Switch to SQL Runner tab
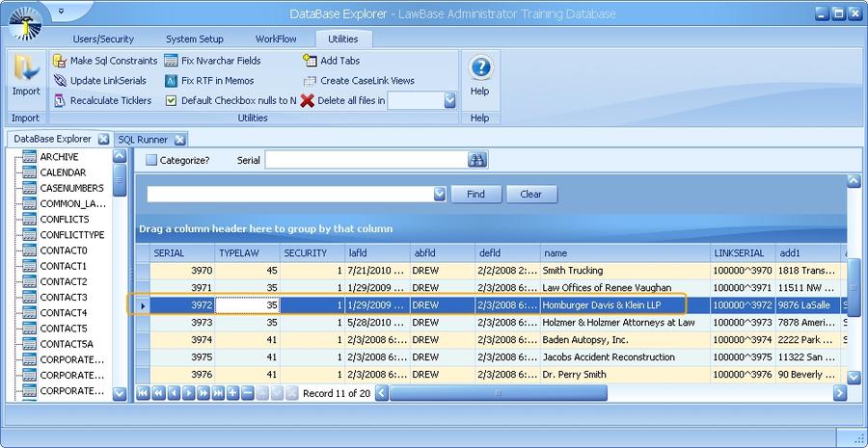 pyautogui.click(x=143, y=140)
